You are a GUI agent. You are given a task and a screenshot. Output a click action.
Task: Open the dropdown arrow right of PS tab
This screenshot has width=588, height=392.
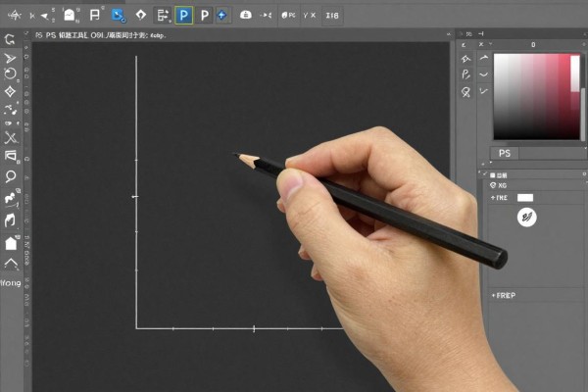point(585,149)
